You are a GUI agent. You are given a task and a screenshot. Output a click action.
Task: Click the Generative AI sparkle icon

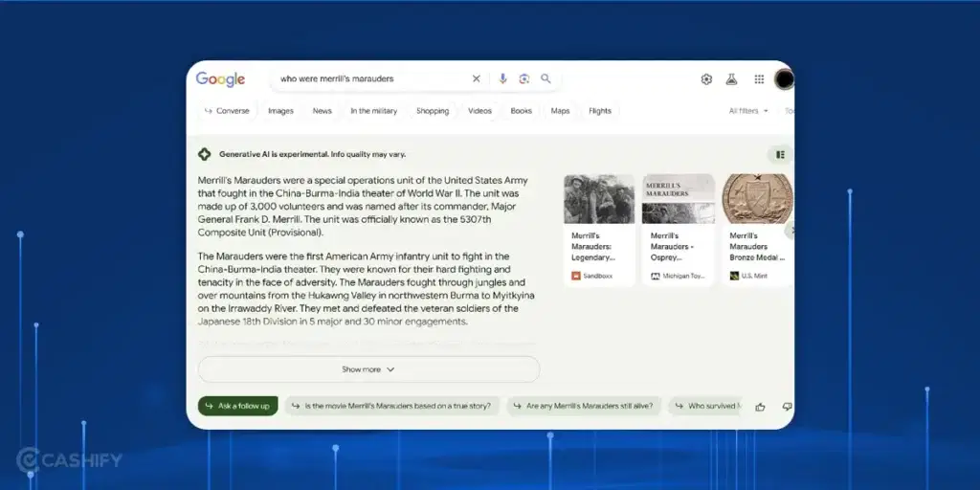click(x=205, y=154)
